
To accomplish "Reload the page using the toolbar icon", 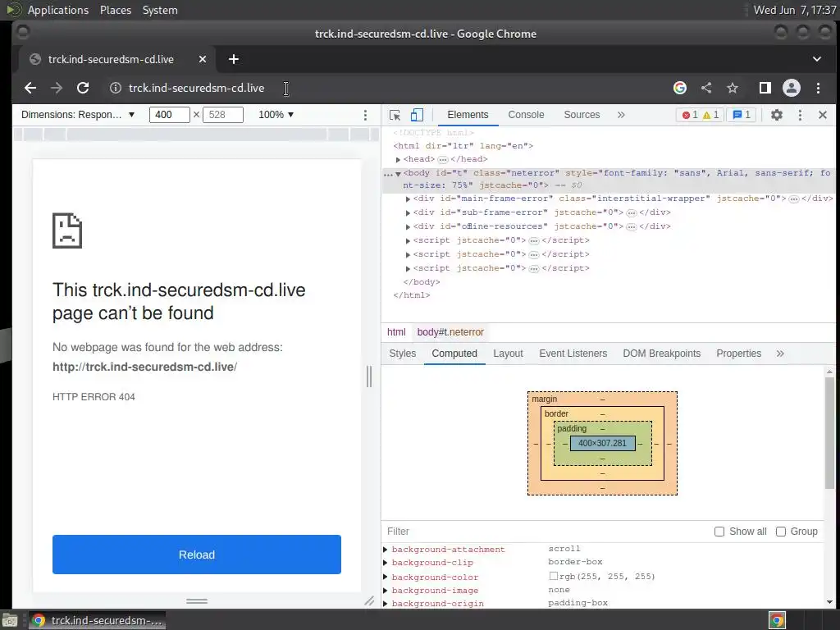I will click(x=83, y=88).
